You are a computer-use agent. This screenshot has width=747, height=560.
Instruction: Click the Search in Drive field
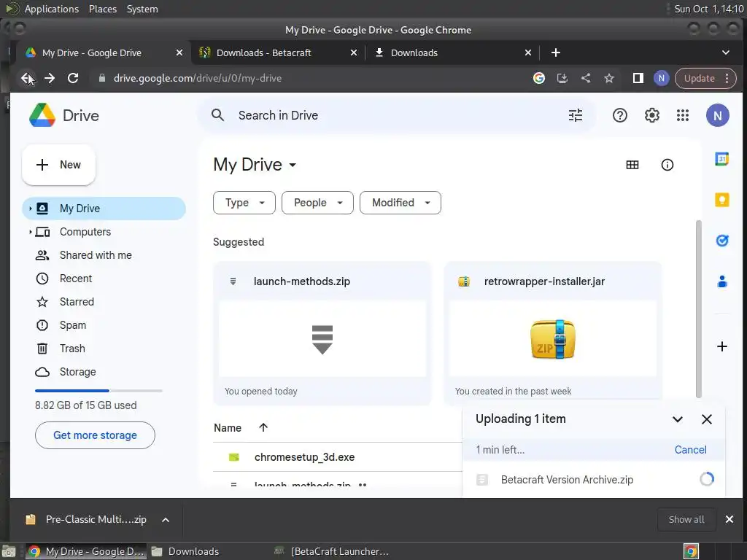(x=396, y=115)
